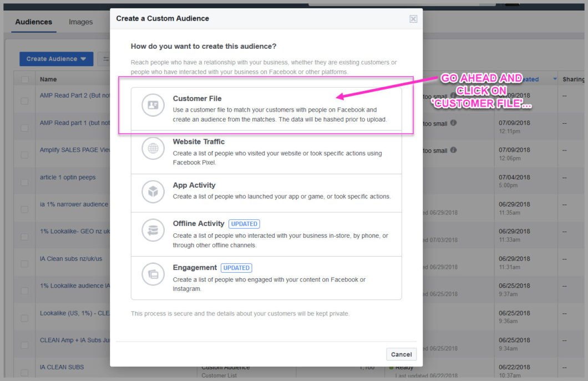Image resolution: width=588 pixels, height=381 pixels.
Task: Tick checkbox for ia 1% narrower audience
Action: [x=25, y=209]
